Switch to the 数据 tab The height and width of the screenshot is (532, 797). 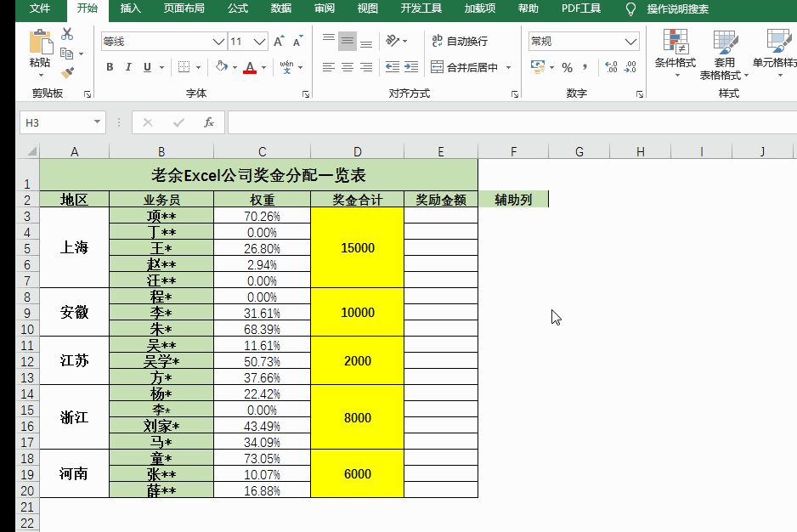[x=281, y=8]
